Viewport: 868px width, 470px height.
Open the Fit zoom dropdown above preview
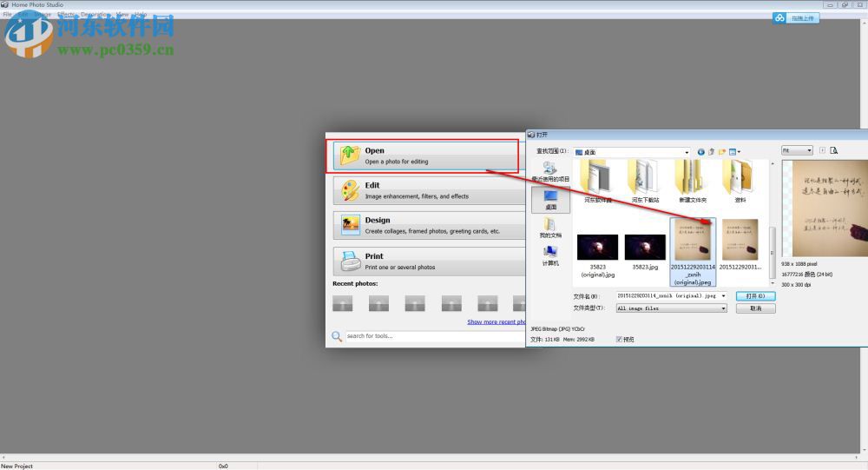[x=797, y=150]
